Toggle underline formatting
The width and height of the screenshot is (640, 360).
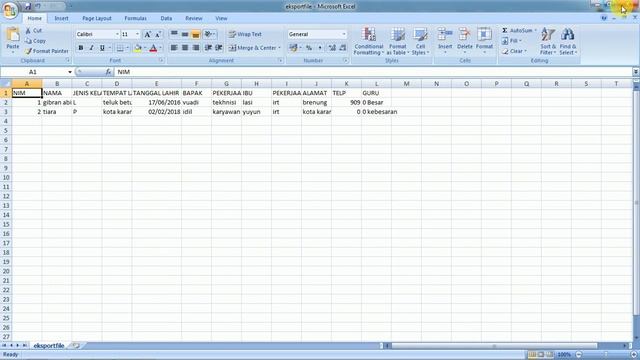pyautogui.click(x=102, y=48)
